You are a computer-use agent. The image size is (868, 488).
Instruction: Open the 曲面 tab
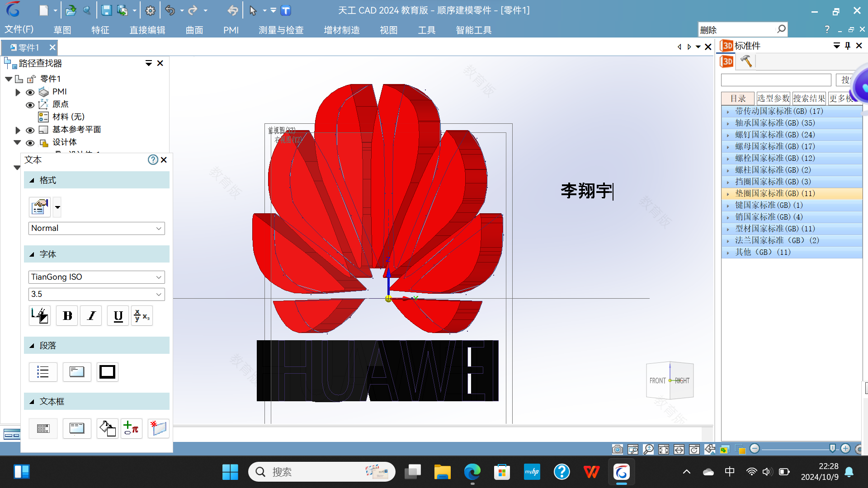194,30
